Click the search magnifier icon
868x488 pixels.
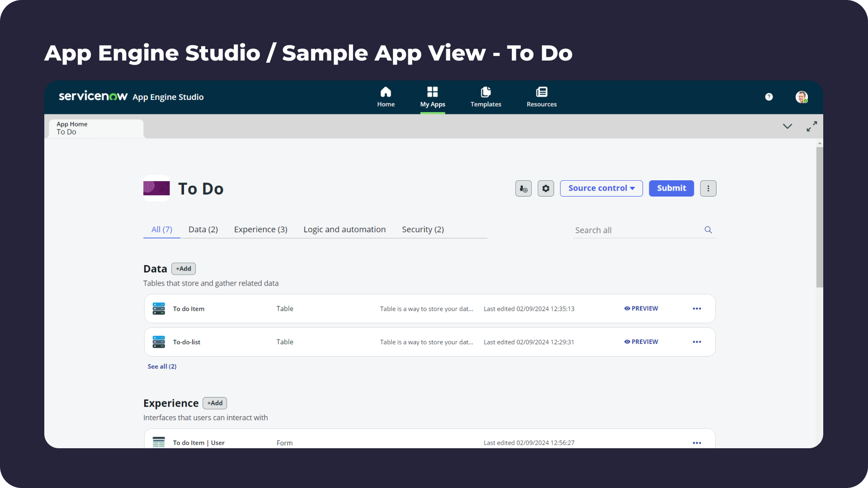click(x=708, y=230)
